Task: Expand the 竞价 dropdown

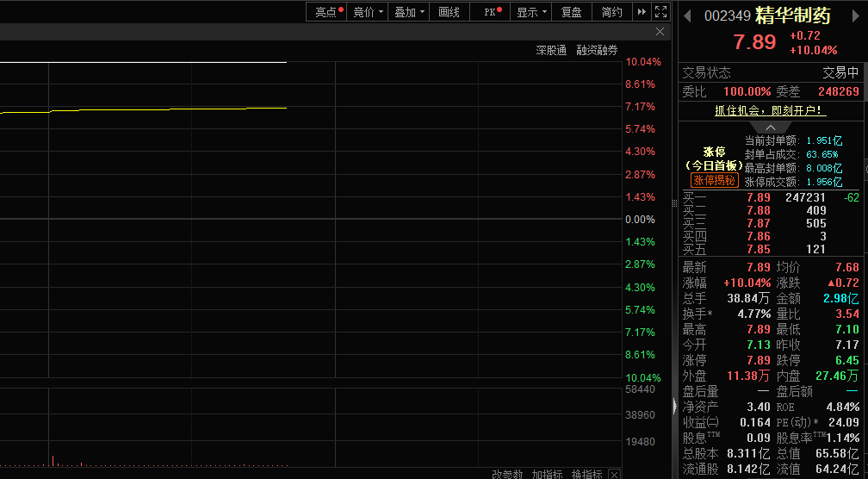Action: point(368,11)
